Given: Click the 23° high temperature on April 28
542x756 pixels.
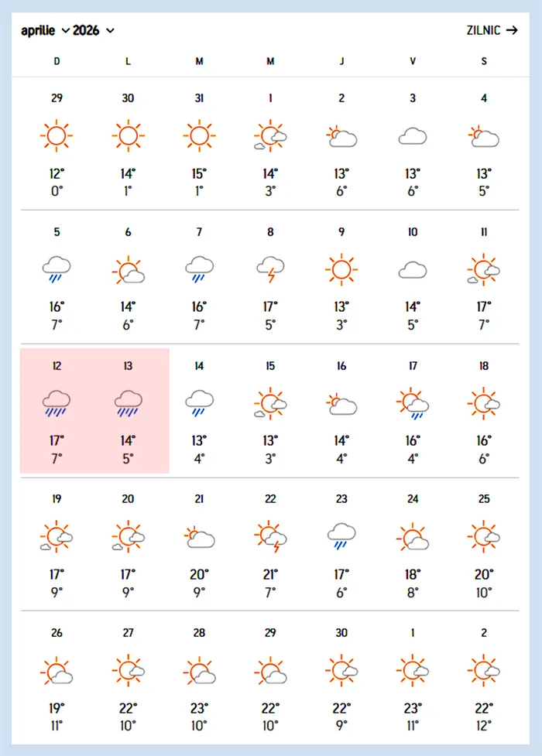Looking at the screenshot, I should [x=199, y=708].
